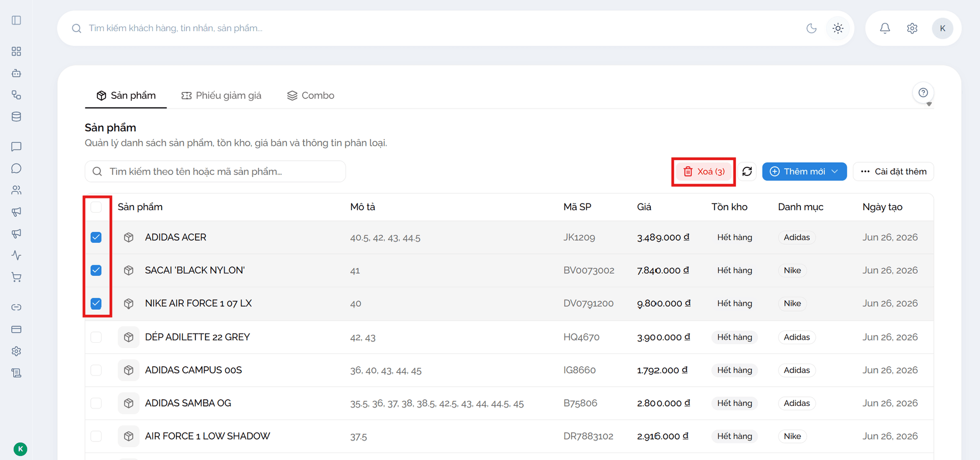Focus the product name search field
Image resolution: width=980 pixels, height=460 pixels.
(215, 171)
